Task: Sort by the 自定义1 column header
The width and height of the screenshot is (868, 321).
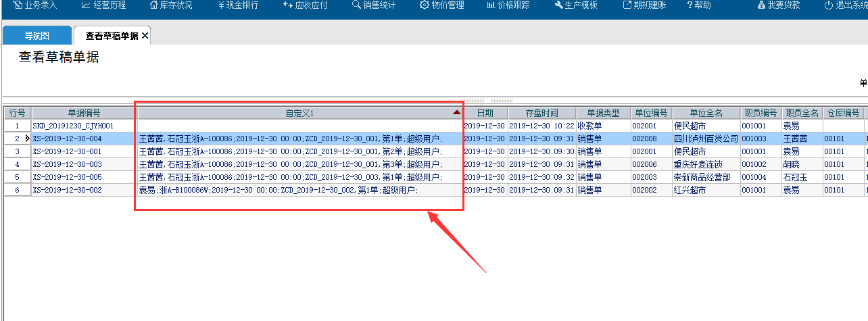Action: coord(299,113)
